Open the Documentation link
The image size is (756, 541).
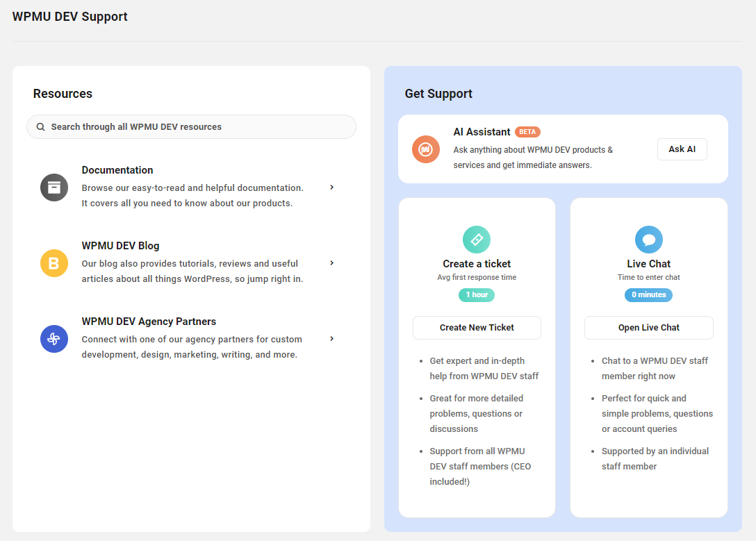(x=117, y=169)
